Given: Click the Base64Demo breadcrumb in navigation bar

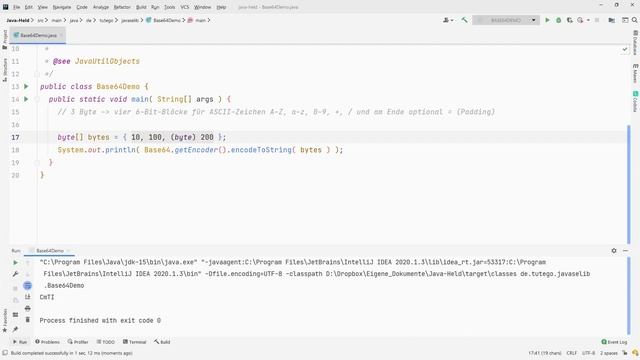Looking at the screenshot, I should [163, 20].
